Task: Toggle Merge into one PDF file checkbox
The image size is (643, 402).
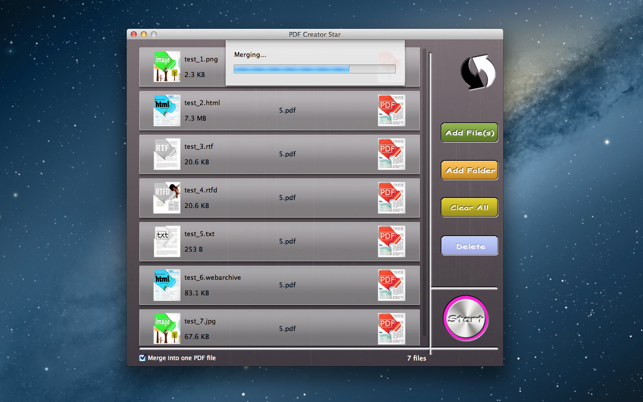Action: click(142, 358)
